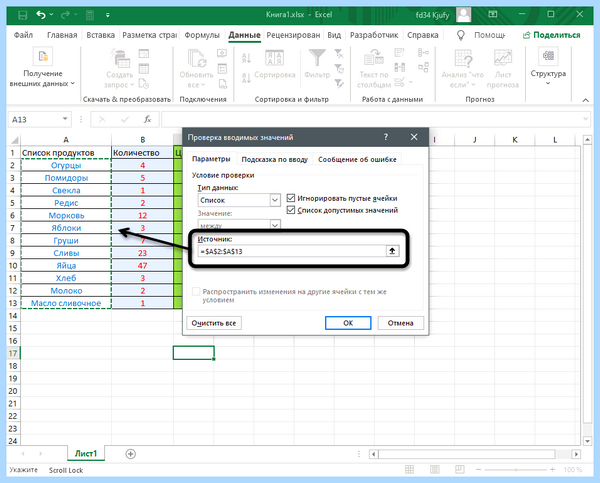Select the Лист1 sheet tab
This screenshot has width=600, height=483.
(86, 454)
